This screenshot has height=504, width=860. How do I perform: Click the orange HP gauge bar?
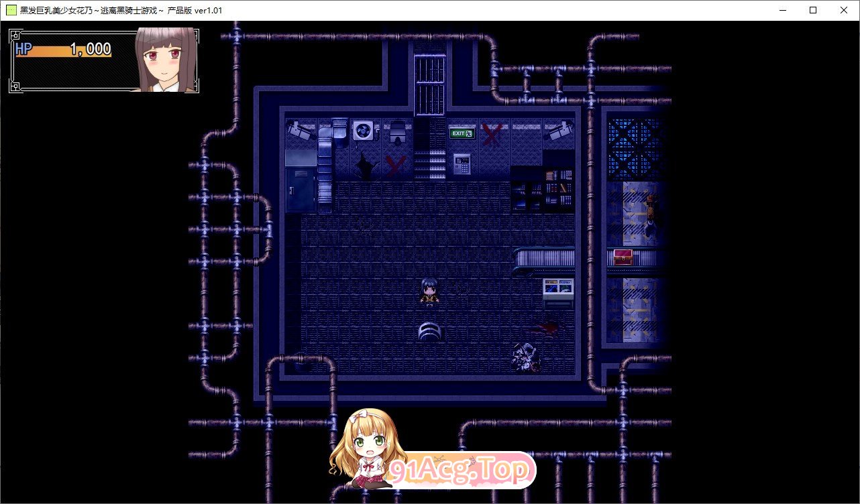click(x=63, y=51)
